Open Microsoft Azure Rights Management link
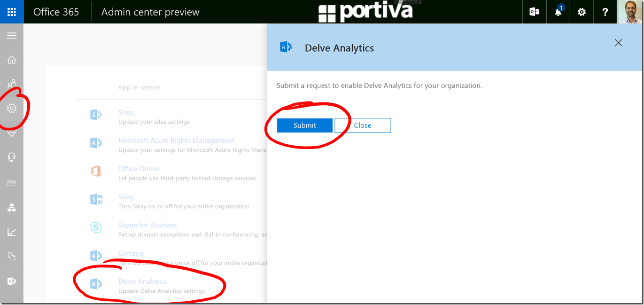The width and height of the screenshot is (644, 305). (x=176, y=141)
